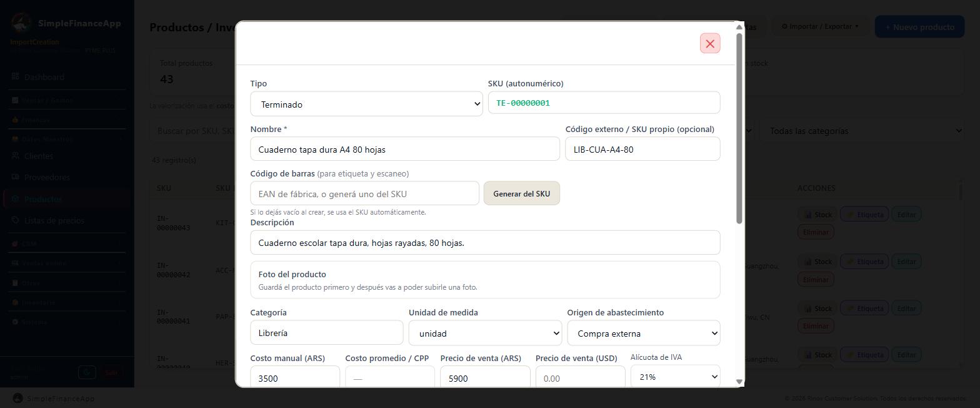The width and height of the screenshot is (980, 408).
Task: Open the Origen de abastecimiento dropdown
Action: (644, 333)
